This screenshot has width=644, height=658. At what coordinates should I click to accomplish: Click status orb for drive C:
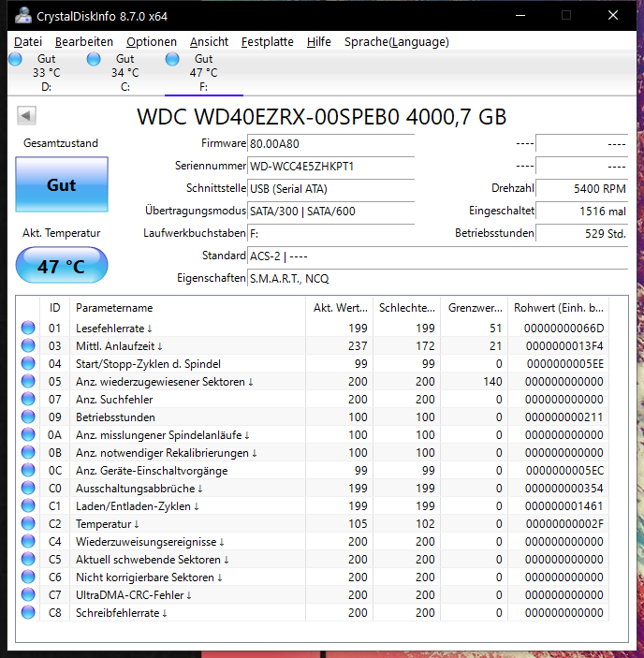(94, 59)
